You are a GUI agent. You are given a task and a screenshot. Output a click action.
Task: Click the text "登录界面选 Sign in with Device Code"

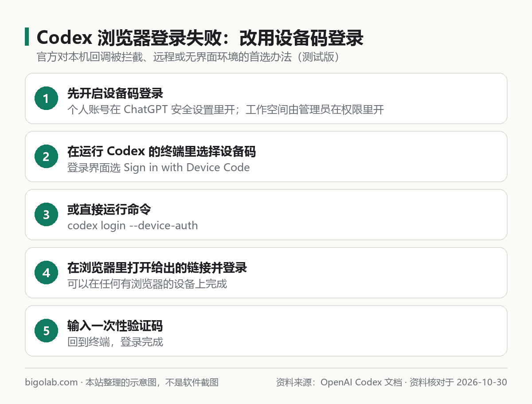pos(159,168)
